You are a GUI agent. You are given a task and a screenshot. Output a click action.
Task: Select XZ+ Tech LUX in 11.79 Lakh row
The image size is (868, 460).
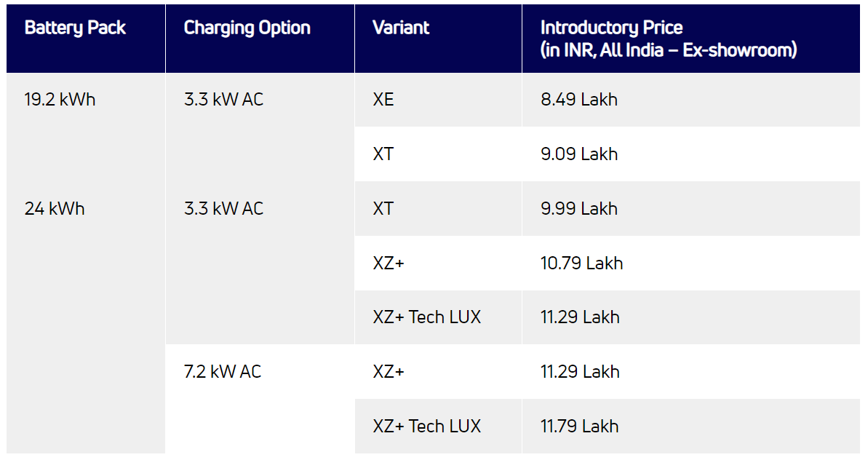(x=426, y=426)
